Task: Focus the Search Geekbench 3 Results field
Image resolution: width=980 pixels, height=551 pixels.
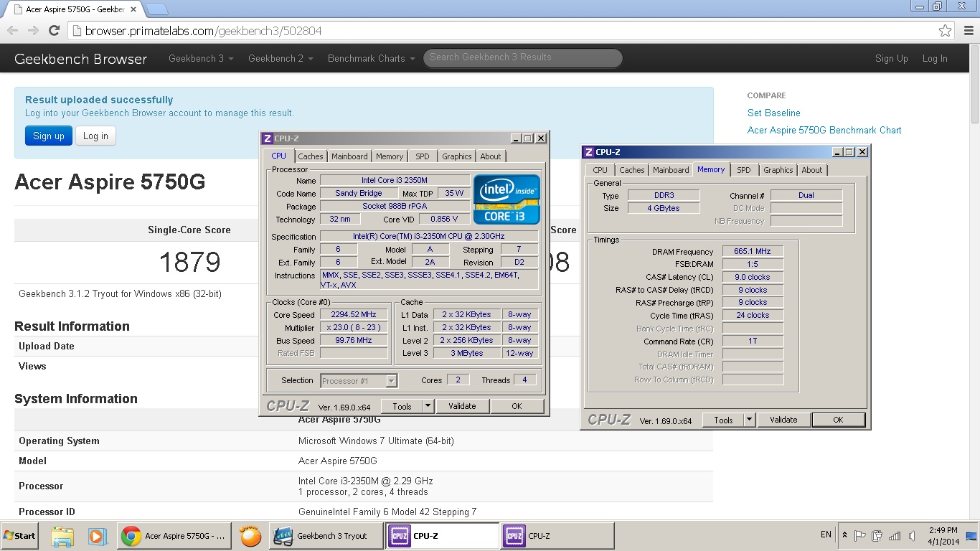Action: pyautogui.click(x=523, y=58)
